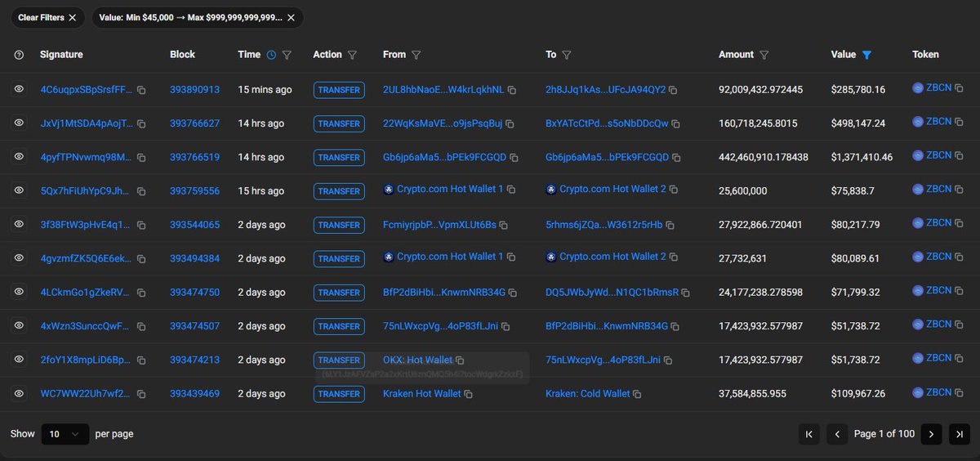View details of transaction 4C6uqpxSBpSrsfFF
The height and width of the screenshot is (461, 980).
pos(19,89)
